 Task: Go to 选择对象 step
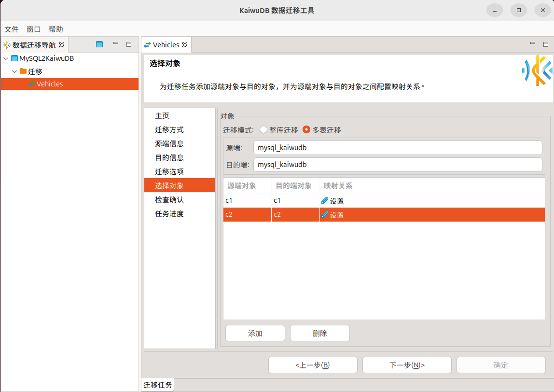180,185
